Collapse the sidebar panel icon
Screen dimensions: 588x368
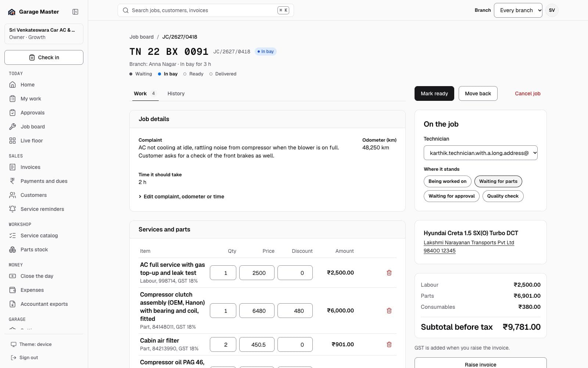(x=75, y=12)
